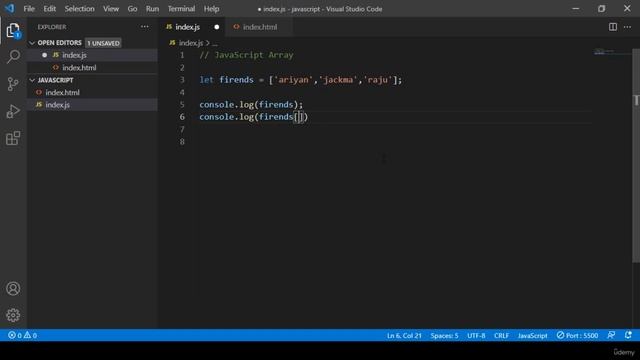Click the JS file icon in breadcrumb

172,42
